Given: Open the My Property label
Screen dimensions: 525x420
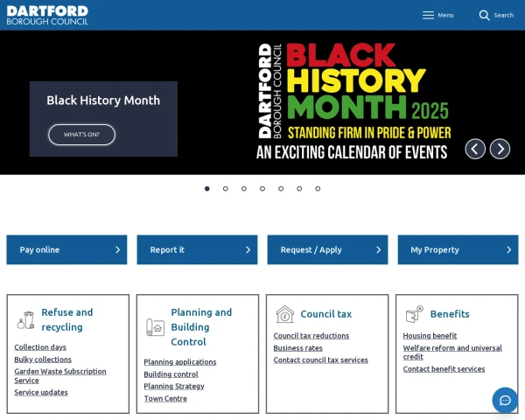Looking at the screenshot, I should point(435,250).
